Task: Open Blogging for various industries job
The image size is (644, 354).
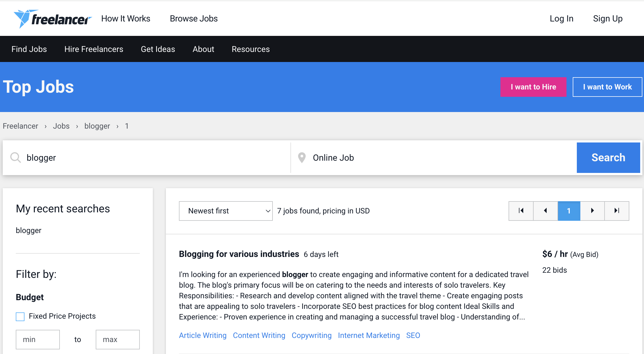Action: tap(239, 254)
